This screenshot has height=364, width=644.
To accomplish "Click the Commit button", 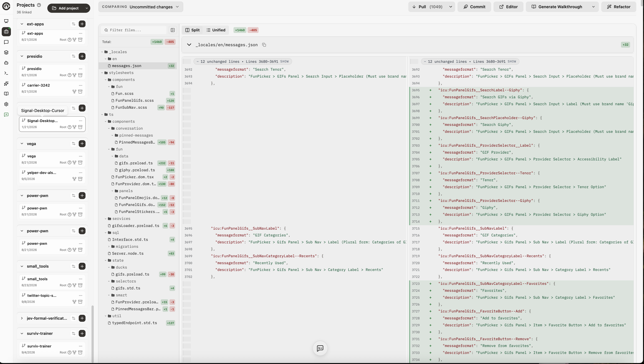I will (x=474, y=7).
